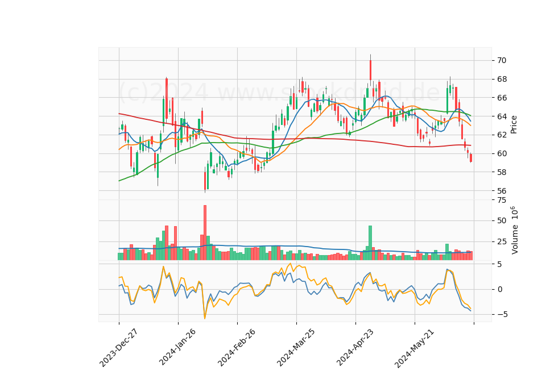The height and width of the screenshot is (392, 546).
Task: Click the 0 tick on the oscillator axis
Action: pos(500,289)
